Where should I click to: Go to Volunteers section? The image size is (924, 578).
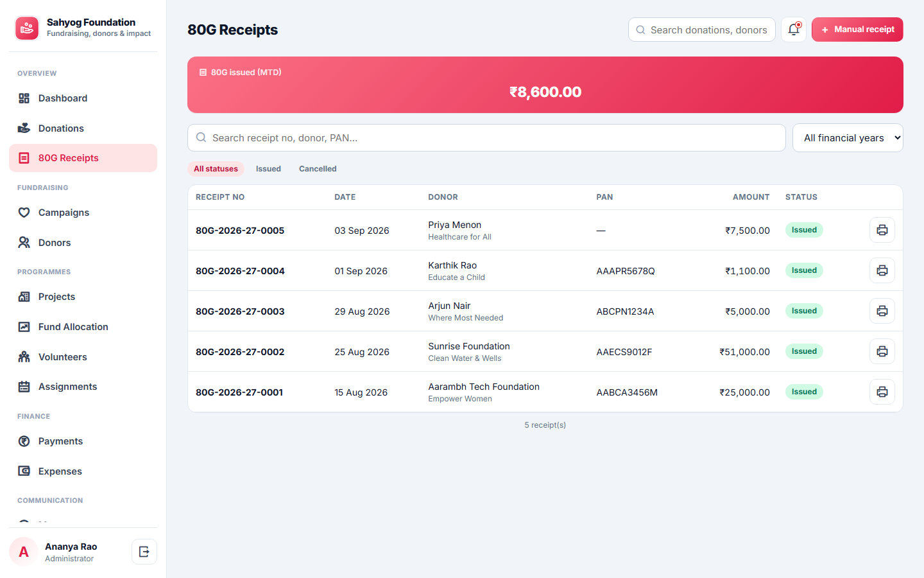point(83,357)
